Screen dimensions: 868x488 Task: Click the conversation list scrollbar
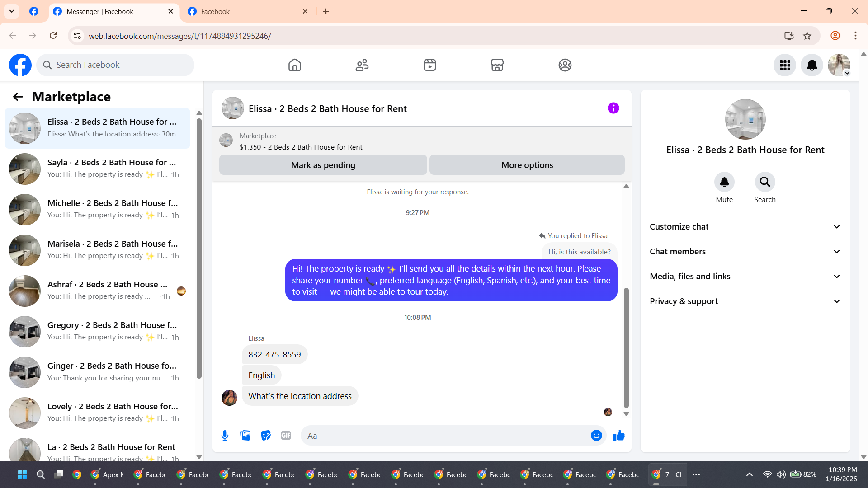point(199,249)
